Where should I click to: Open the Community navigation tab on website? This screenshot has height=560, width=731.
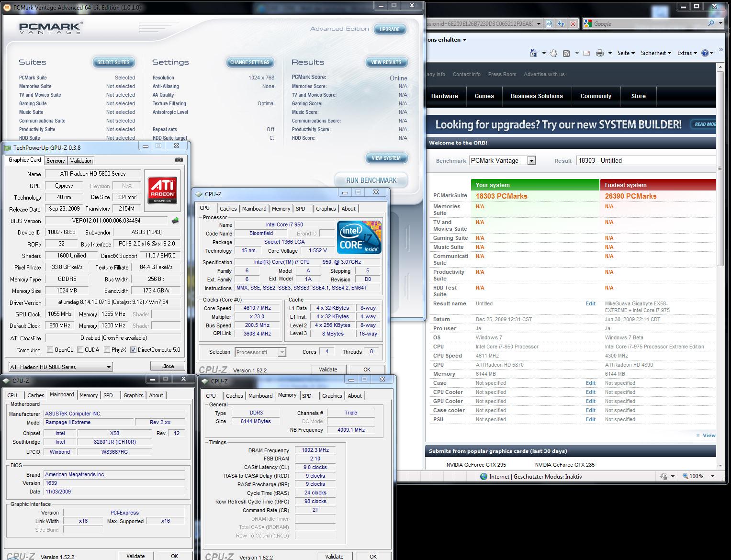point(596,96)
